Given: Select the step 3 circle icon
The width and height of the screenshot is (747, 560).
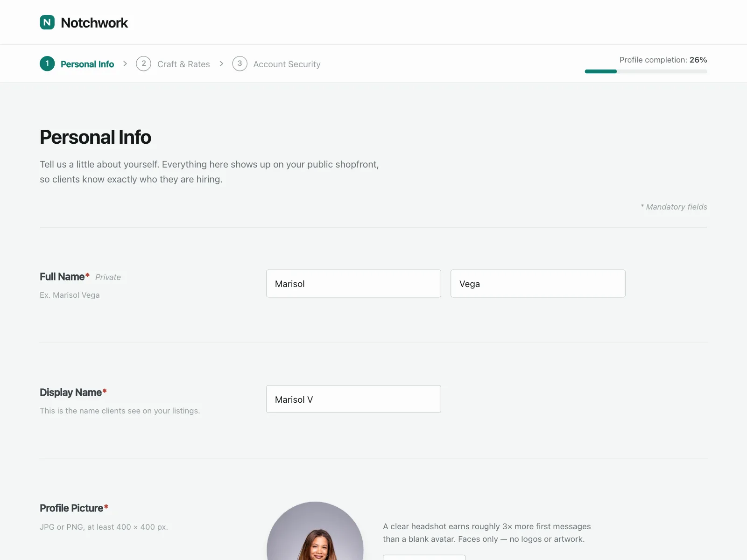Looking at the screenshot, I should point(240,63).
